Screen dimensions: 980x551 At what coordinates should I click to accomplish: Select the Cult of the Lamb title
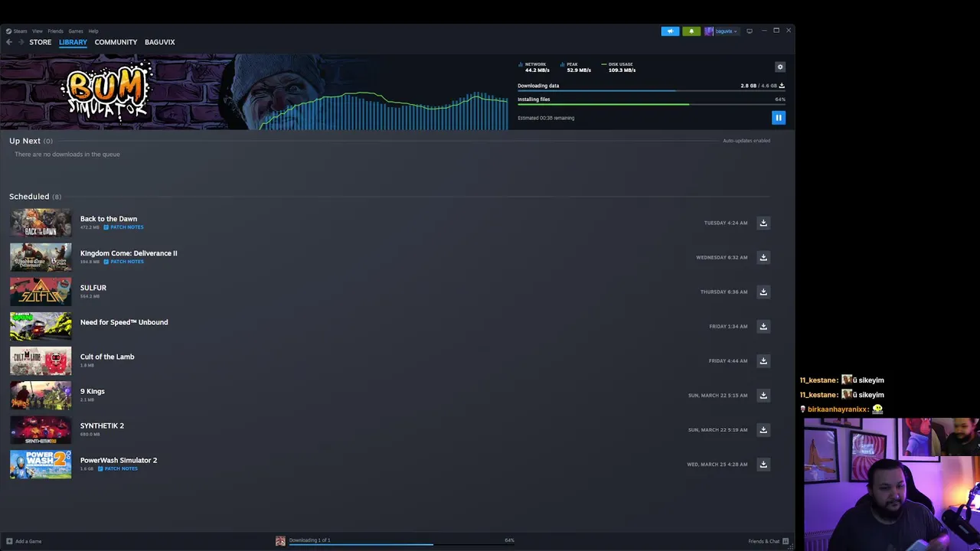coord(107,357)
